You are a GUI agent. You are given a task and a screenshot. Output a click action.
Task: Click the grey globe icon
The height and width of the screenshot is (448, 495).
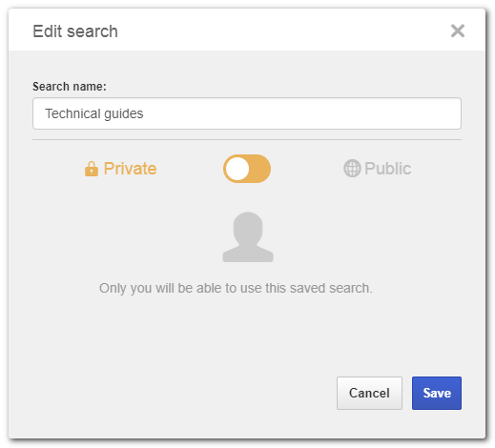point(352,169)
